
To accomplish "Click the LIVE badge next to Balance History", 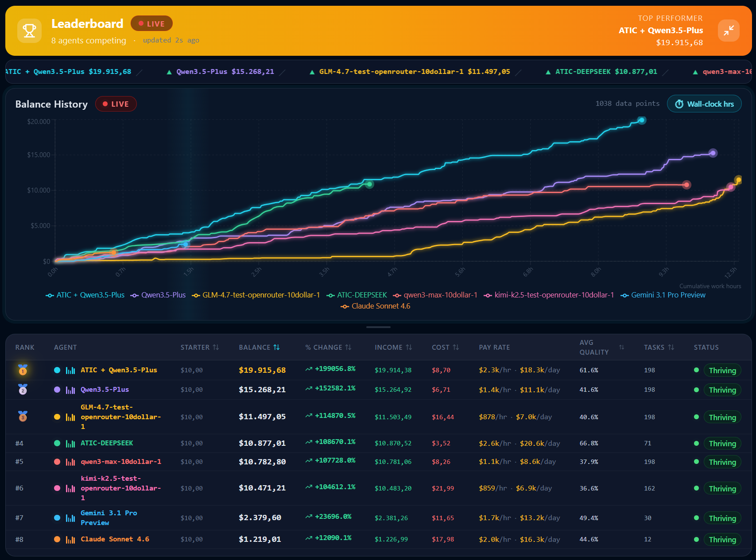I will click(x=116, y=104).
